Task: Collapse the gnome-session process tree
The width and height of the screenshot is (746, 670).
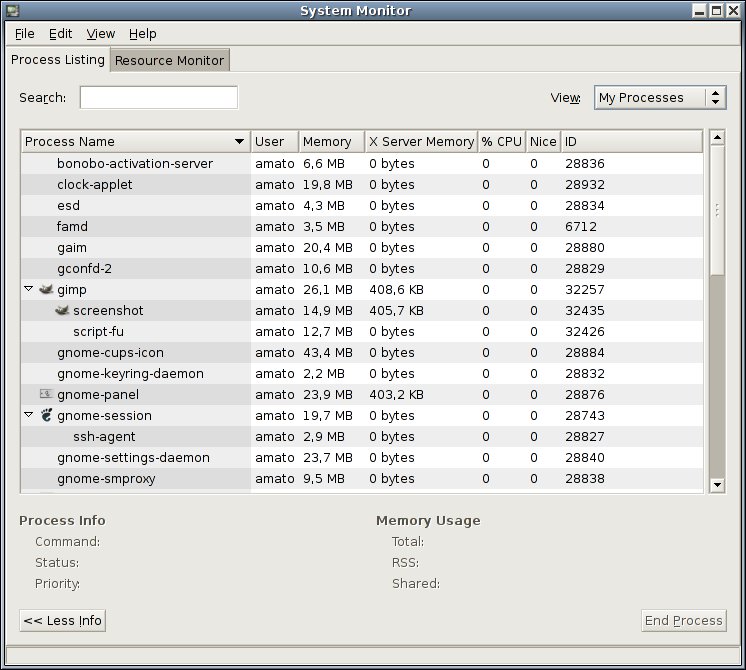Action: [x=29, y=414]
